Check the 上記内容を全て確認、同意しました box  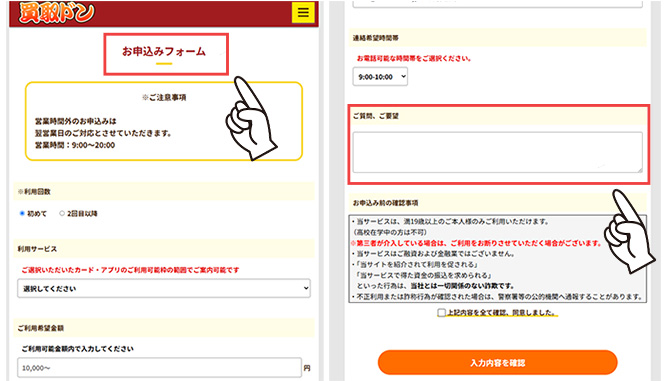point(441,313)
